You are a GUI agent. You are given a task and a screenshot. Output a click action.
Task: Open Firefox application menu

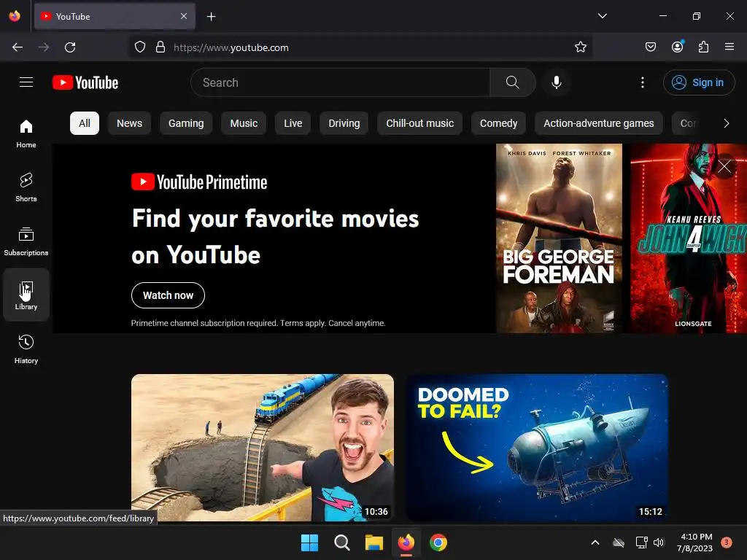pyautogui.click(x=729, y=47)
